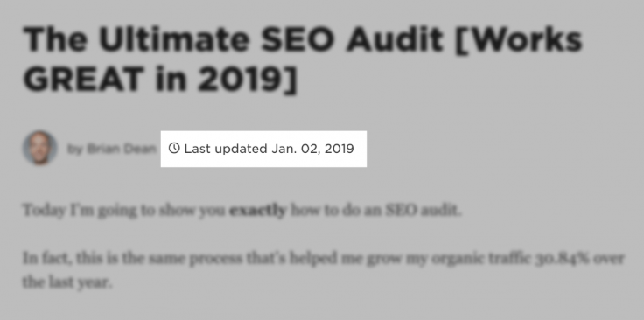Click the bold word "exactly"
Image resolution: width=644 pixels, height=320 pixels.
click(257, 210)
